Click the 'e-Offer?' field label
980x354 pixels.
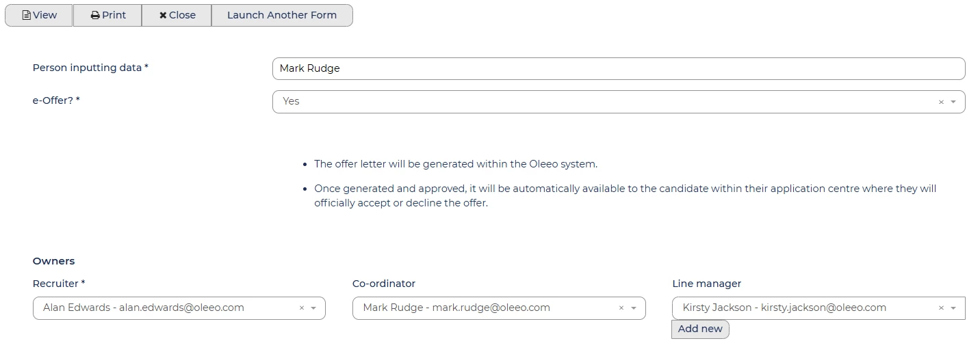pyautogui.click(x=56, y=100)
